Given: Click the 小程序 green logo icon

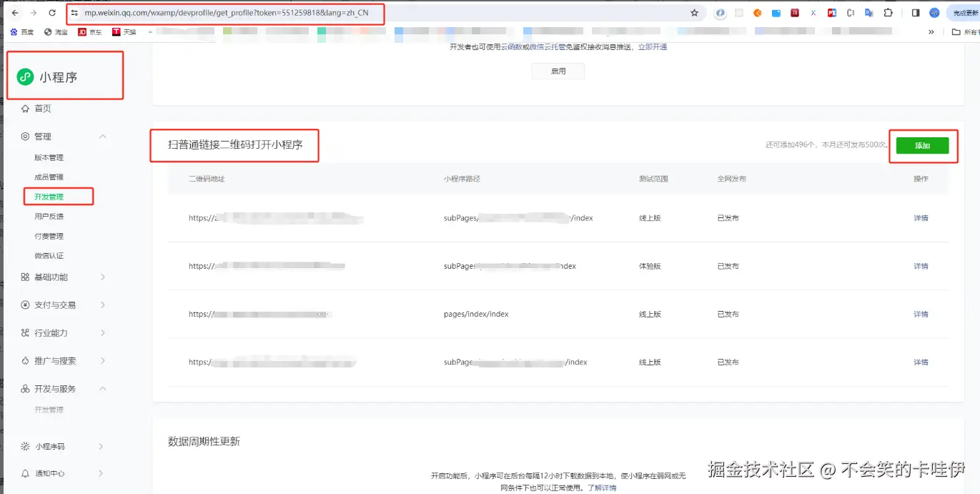Looking at the screenshot, I should (26, 77).
